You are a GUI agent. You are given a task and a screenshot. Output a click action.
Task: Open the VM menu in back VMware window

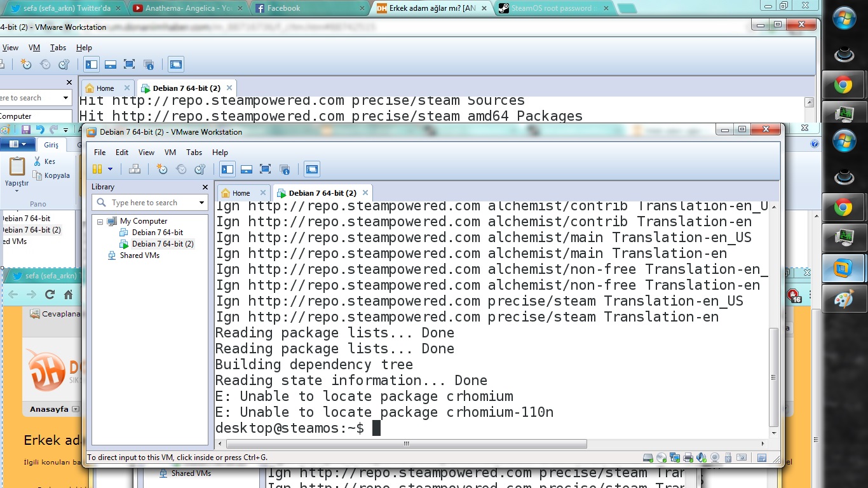34,48
